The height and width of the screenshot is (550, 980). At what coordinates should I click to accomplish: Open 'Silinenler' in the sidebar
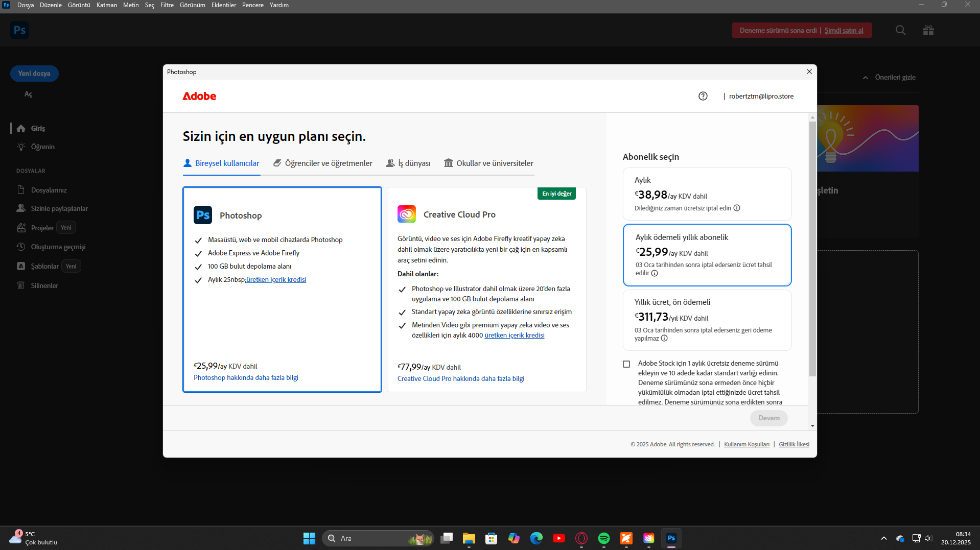pyautogui.click(x=44, y=286)
